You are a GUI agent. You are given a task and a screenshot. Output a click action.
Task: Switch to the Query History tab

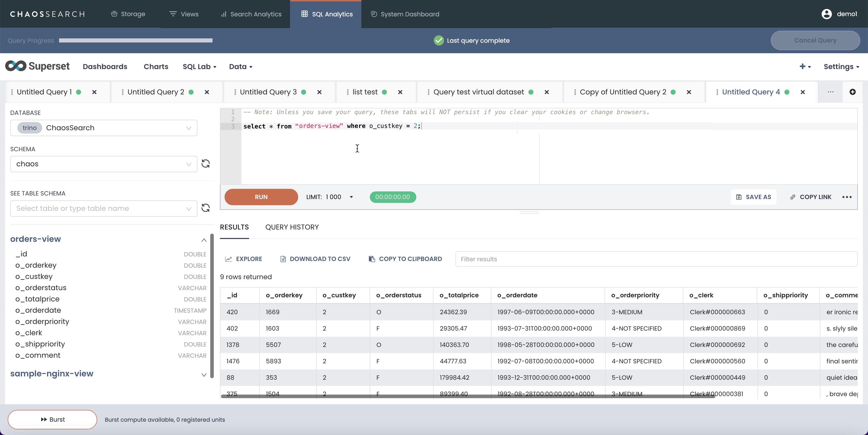pyautogui.click(x=292, y=227)
